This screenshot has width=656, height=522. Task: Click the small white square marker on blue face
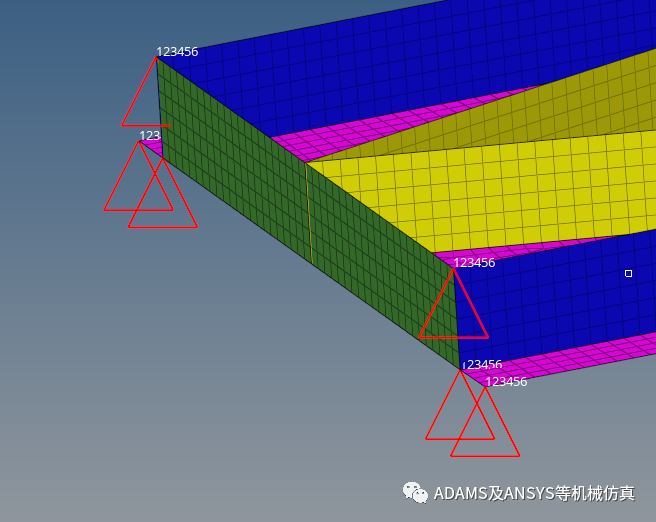tap(628, 273)
